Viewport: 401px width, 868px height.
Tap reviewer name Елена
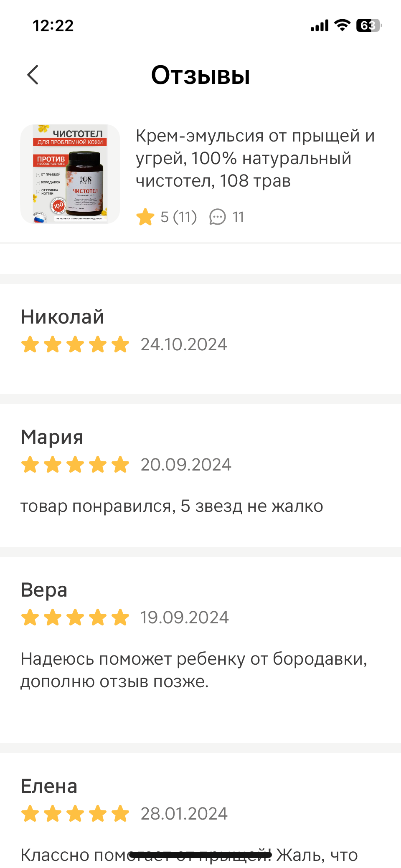tap(49, 786)
